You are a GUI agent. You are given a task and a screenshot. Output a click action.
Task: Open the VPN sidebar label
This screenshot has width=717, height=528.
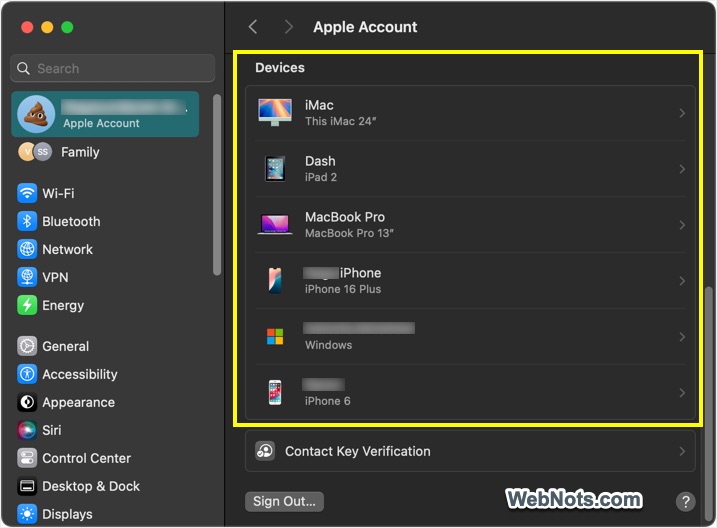coord(55,277)
